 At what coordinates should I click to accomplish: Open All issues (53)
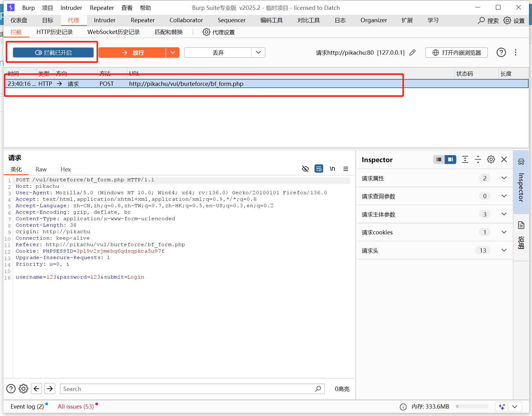[x=76, y=406]
